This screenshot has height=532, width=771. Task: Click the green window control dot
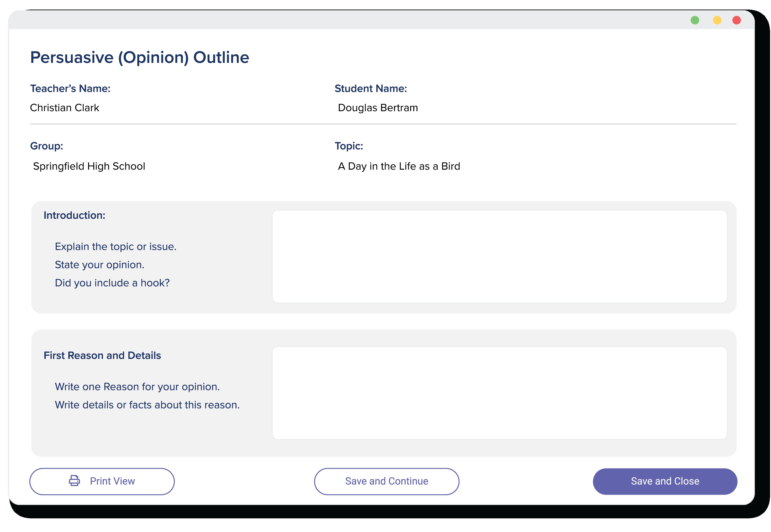click(695, 20)
